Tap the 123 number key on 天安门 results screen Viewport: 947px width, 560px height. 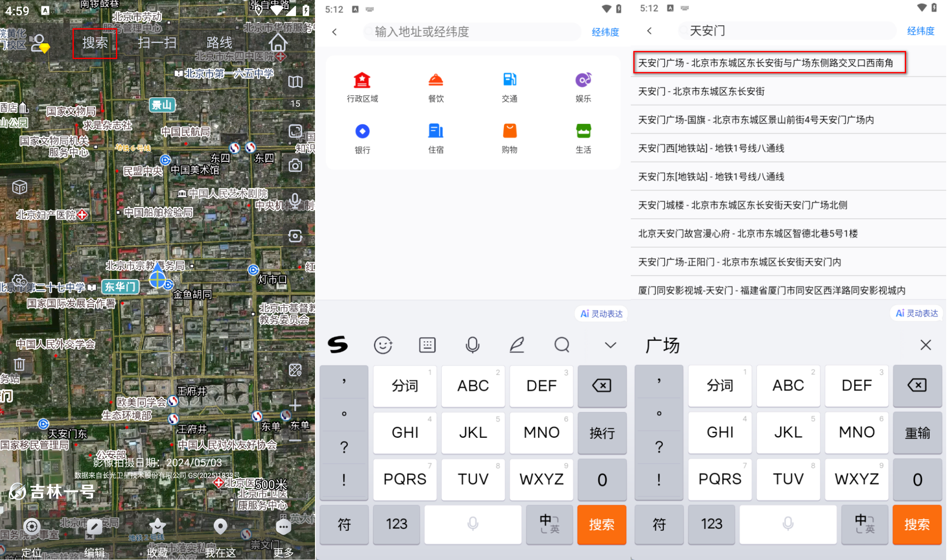(x=712, y=525)
